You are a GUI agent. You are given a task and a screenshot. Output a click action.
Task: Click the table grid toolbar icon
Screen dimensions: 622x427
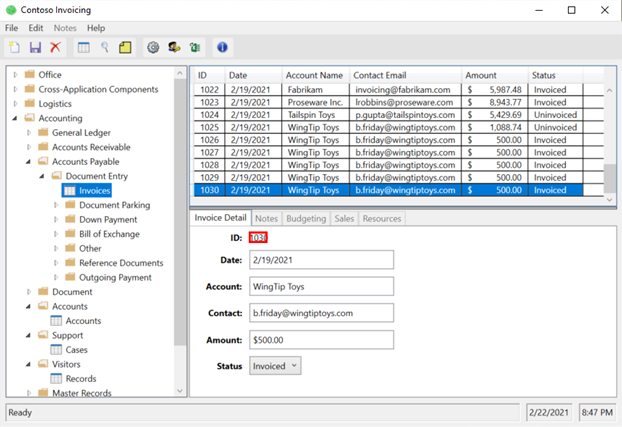tap(84, 47)
